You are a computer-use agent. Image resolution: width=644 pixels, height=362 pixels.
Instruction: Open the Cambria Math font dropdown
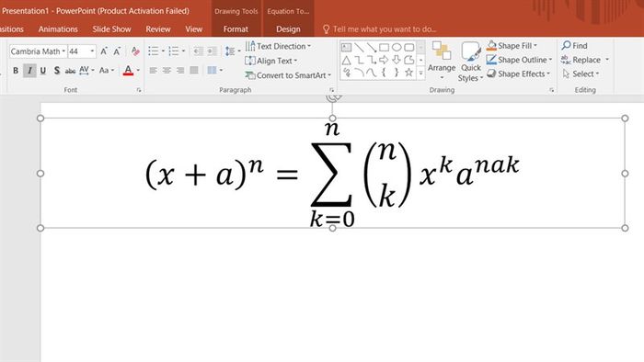[x=63, y=51]
